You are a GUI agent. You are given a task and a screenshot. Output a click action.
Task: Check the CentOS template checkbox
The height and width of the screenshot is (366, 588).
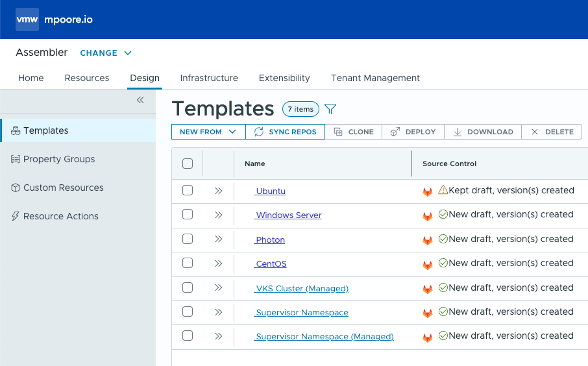188,263
